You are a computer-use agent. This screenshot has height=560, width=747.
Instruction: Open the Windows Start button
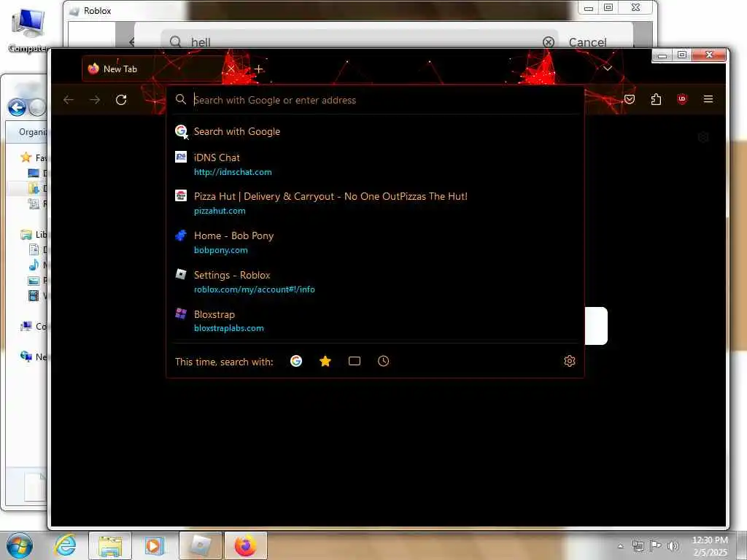19,545
